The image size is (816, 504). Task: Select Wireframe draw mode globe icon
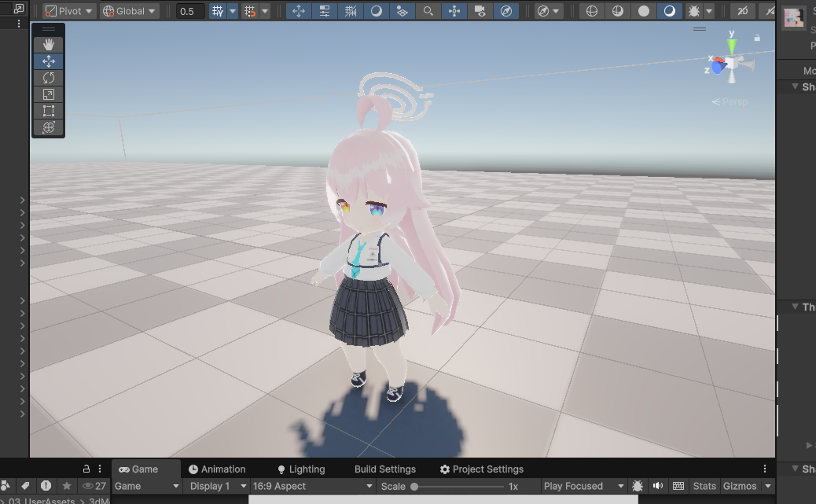pyautogui.click(x=592, y=11)
